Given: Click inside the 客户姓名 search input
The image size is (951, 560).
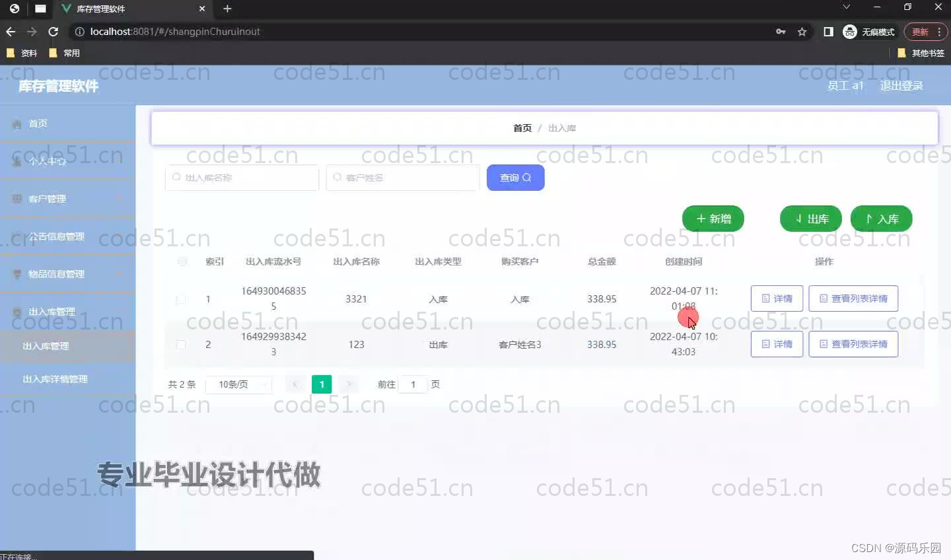Looking at the screenshot, I should click(x=402, y=177).
